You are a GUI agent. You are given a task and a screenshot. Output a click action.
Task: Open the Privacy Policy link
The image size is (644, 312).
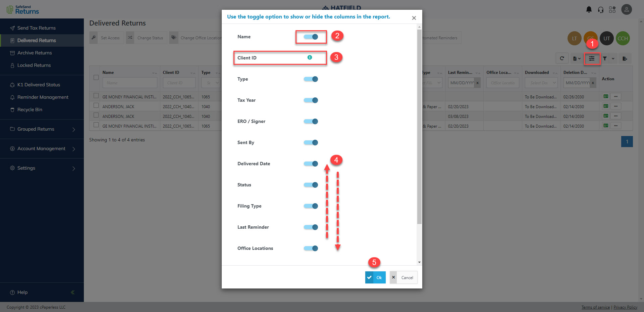coord(625,307)
